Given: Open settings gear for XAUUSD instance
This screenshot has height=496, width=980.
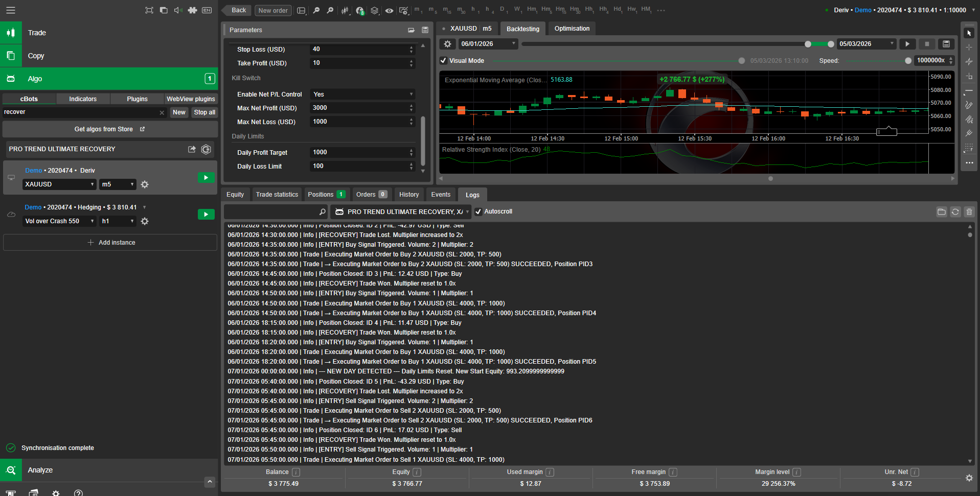Looking at the screenshot, I should 145,184.
